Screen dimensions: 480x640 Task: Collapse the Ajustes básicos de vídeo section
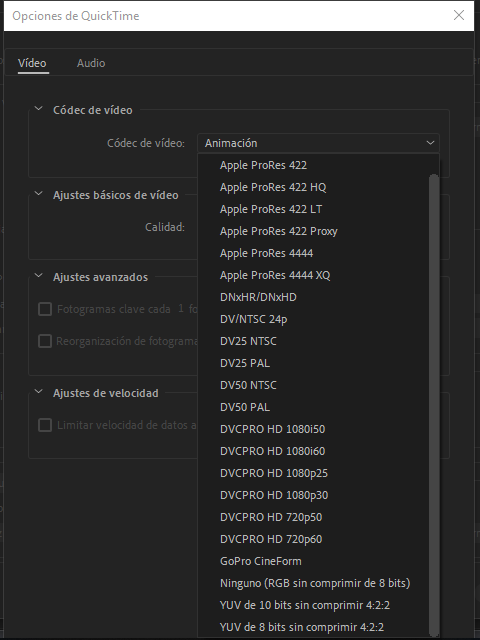[38, 194]
